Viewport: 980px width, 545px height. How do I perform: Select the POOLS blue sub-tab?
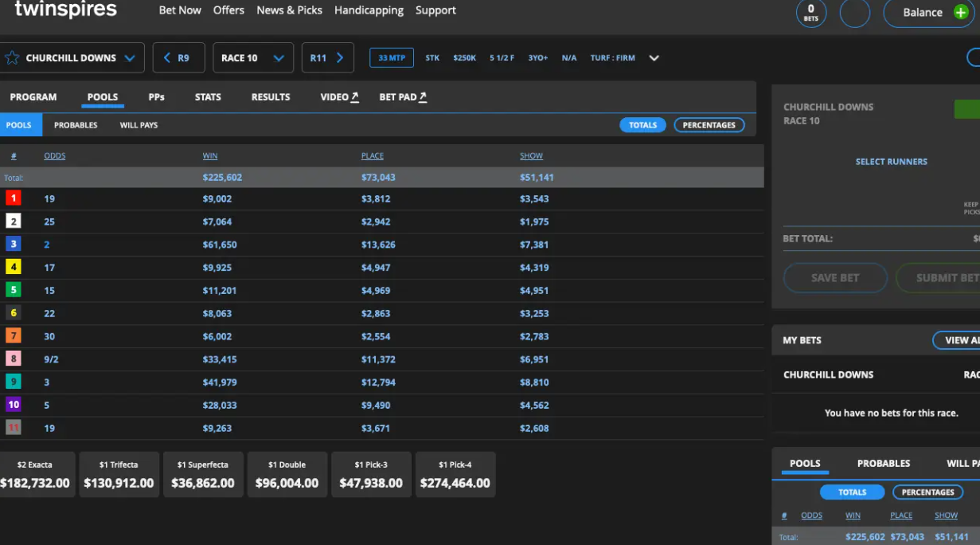(19, 125)
